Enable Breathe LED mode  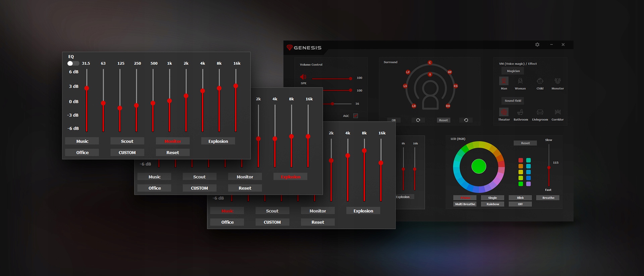click(548, 198)
